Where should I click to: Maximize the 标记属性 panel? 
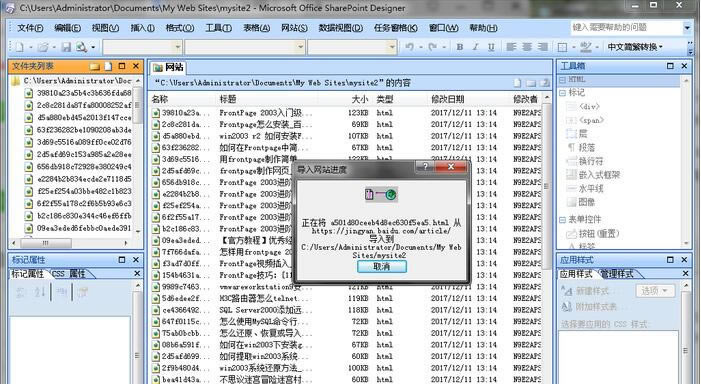pos(122,260)
